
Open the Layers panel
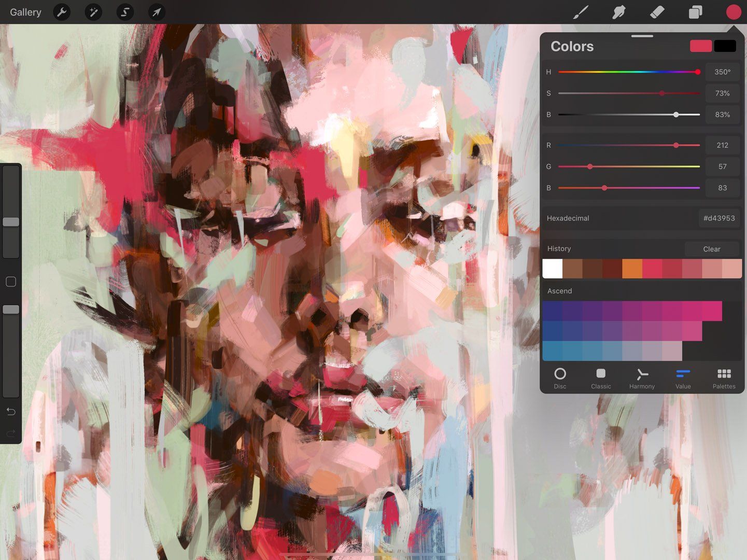tap(695, 12)
